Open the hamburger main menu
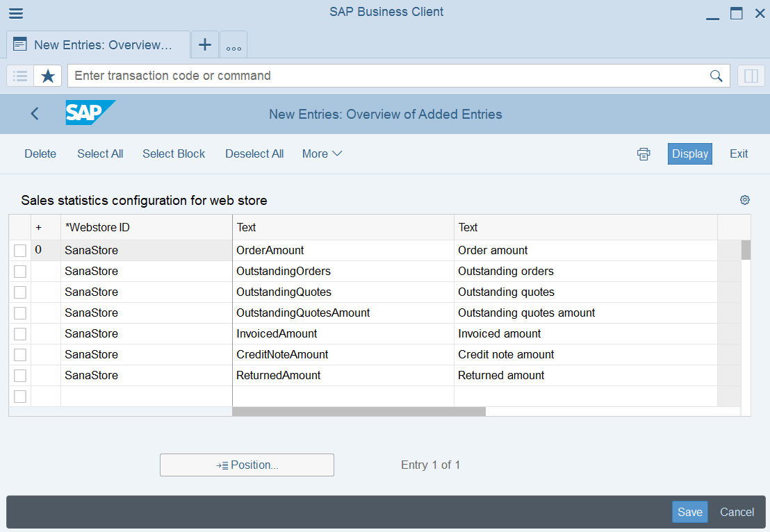Viewport: 770px width, 532px height. 15,13
